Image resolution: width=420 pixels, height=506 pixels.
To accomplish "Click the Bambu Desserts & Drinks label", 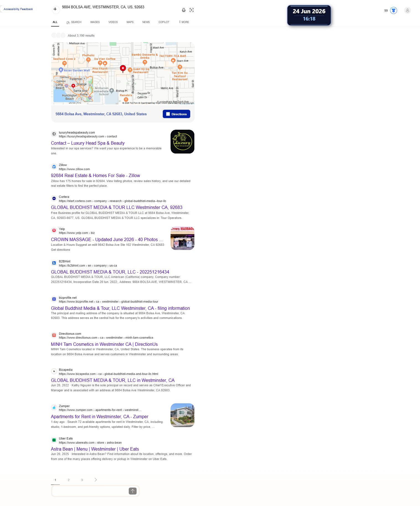I will (x=145, y=56).
